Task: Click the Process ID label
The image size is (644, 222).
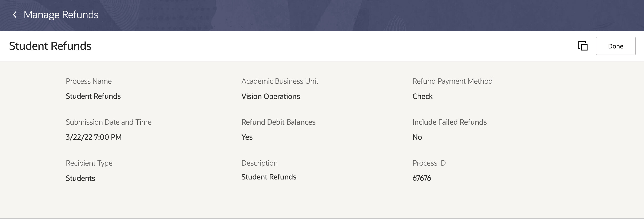Action: 429,163
